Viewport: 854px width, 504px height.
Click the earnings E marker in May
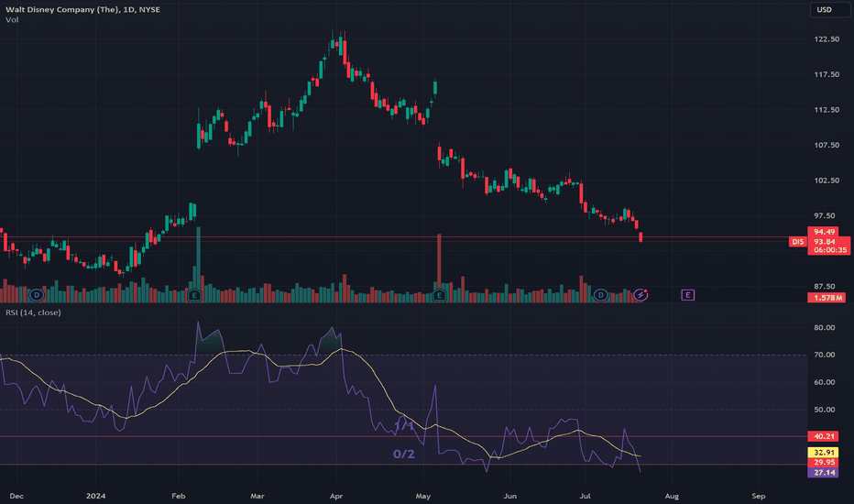click(439, 295)
